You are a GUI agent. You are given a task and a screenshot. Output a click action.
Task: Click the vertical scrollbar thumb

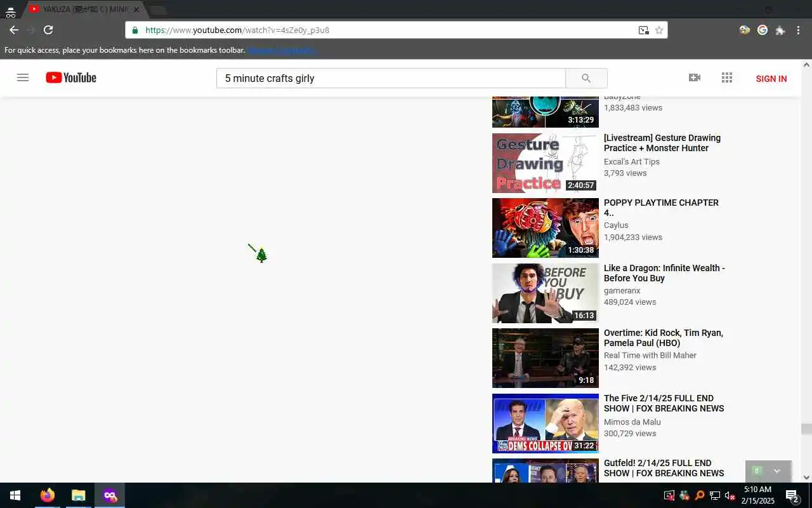806,429
